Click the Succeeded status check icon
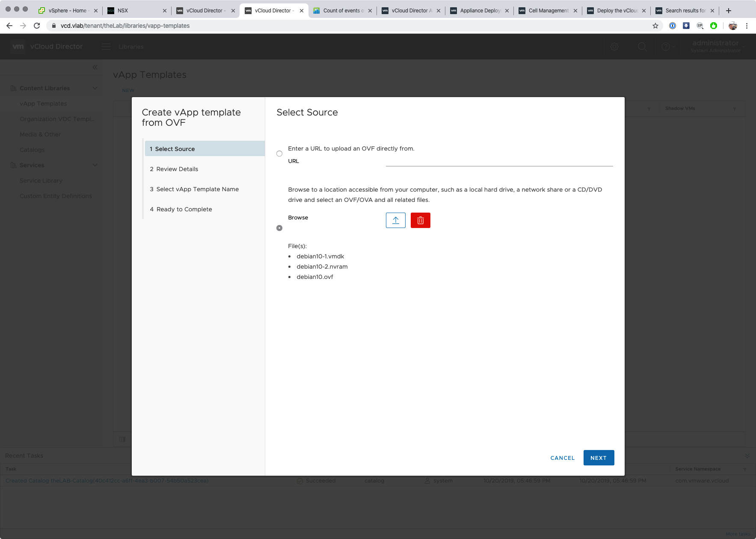756x539 pixels. 300,481
